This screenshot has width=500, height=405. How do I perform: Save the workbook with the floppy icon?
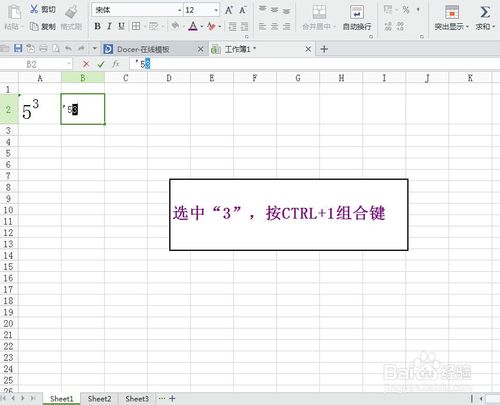click(18, 49)
